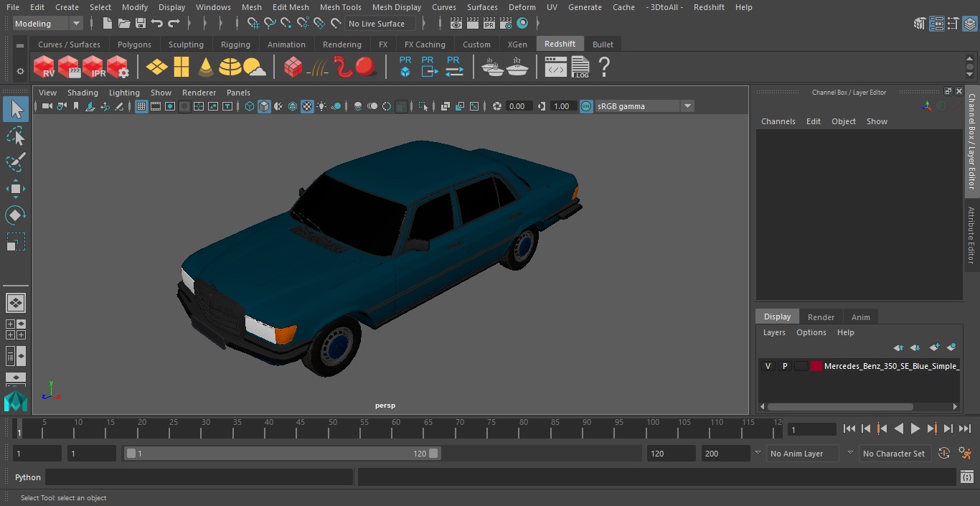Screen dimensions: 980x506
Task: Open the Redshift LOG file icon
Action: pyautogui.click(x=580, y=67)
